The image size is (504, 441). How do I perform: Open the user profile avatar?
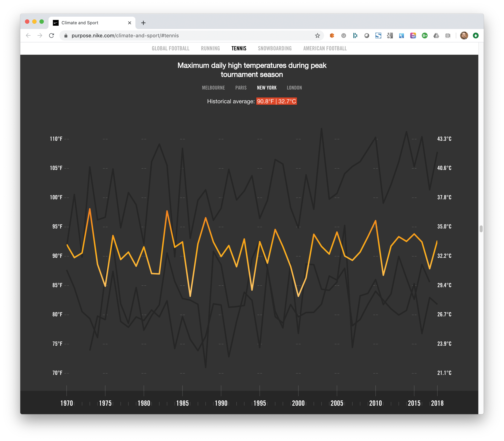tap(464, 36)
